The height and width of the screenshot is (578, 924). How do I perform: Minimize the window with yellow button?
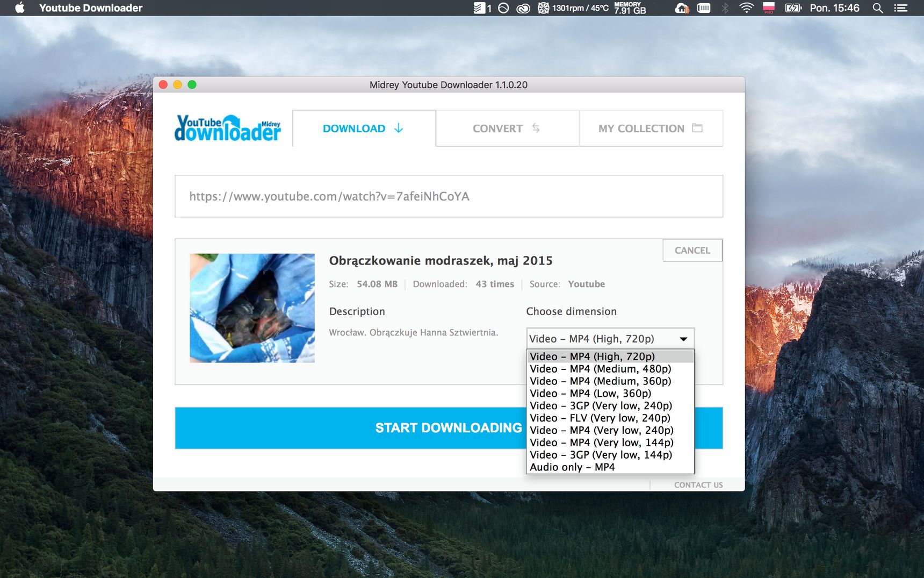point(178,84)
